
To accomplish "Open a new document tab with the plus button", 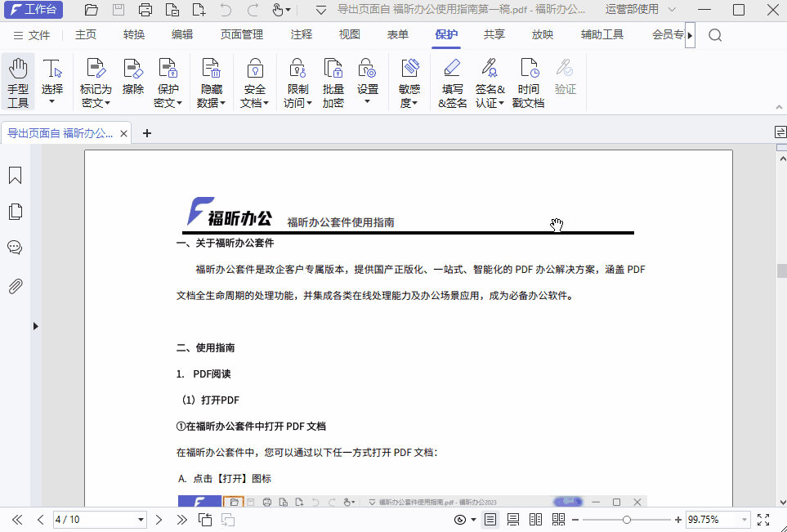I will 146,131.
